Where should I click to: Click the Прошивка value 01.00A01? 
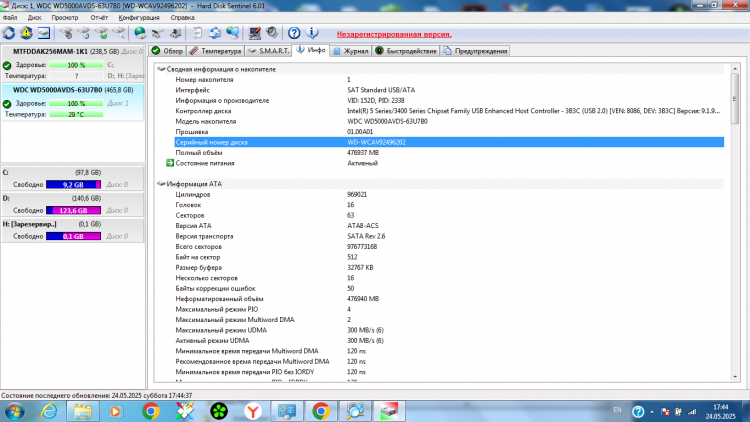click(360, 132)
